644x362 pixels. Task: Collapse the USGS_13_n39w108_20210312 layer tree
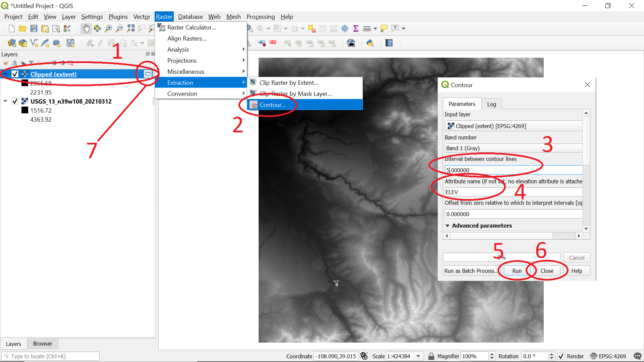[5, 101]
